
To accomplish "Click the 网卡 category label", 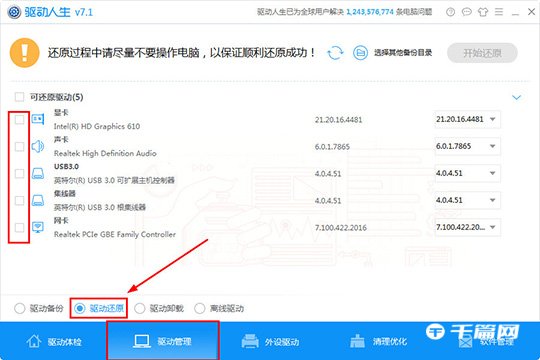I will tap(61, 220).
